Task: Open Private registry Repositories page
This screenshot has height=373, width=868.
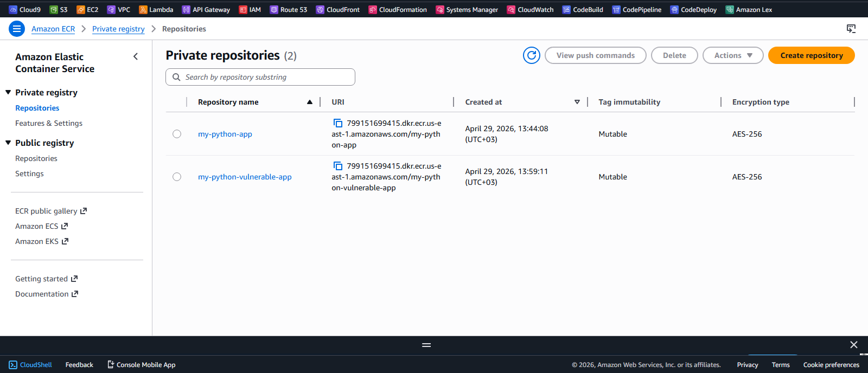Action: point(37,108)
